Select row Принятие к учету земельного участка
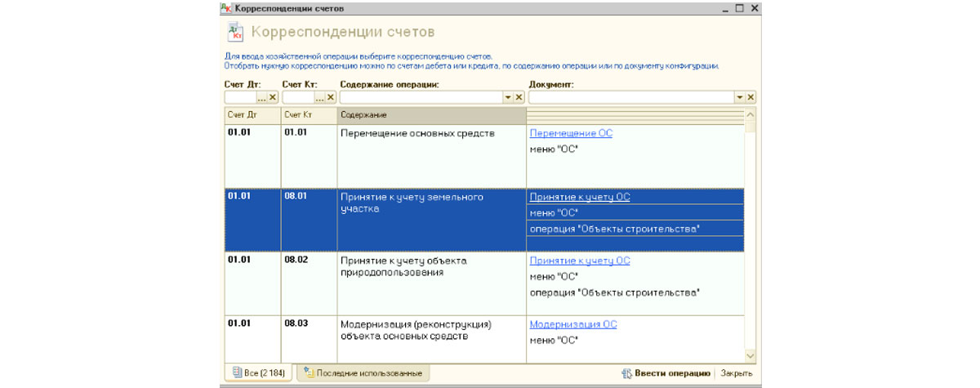The image size is (980, 388). coord(484,220)
